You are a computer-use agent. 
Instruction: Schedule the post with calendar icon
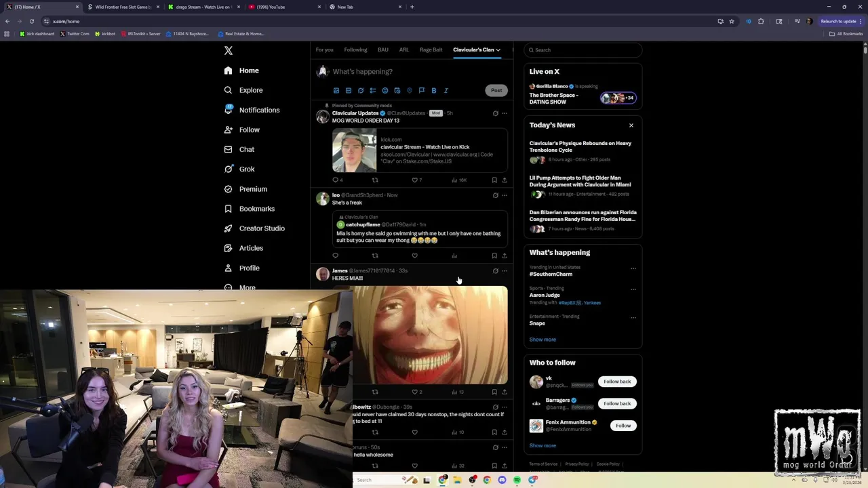397,90
